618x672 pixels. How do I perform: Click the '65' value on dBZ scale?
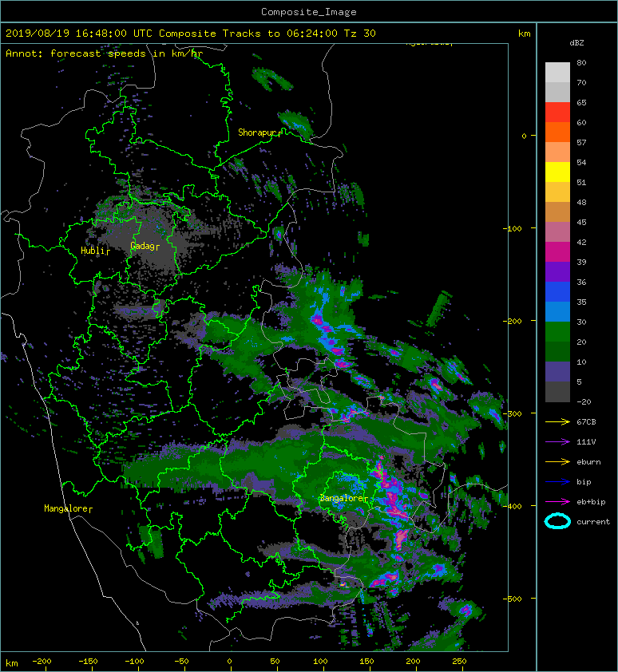[x=581, y=102]
